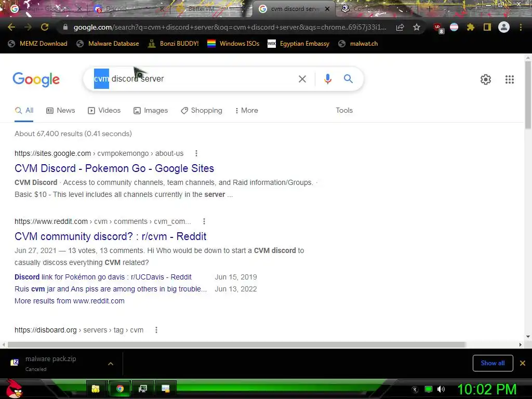
Task: Switch to the News results tab
Action: point(61,111)
